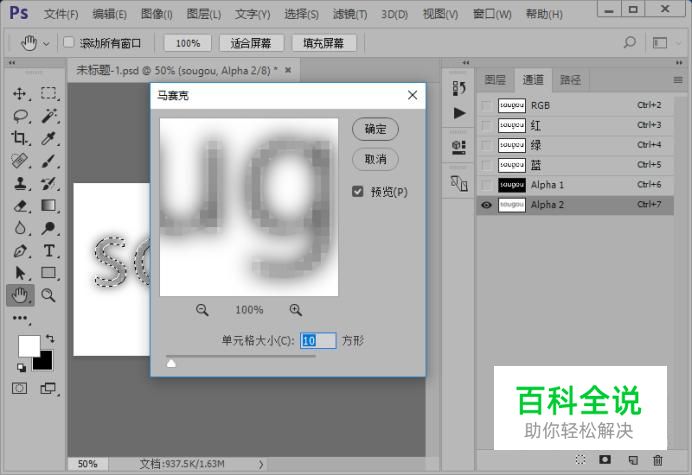Select the Dodge tool
This screenshot has width=692, height=475.
click(x=48, y=228)
